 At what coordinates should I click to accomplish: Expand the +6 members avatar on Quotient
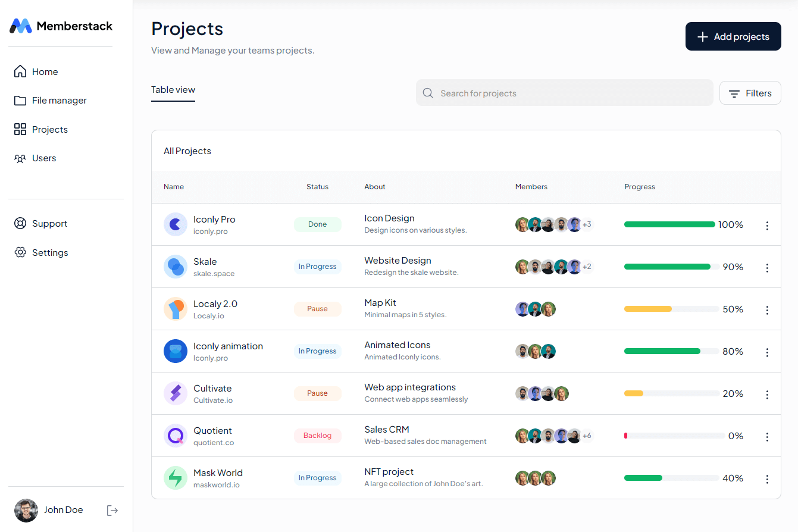coord(587,436)
